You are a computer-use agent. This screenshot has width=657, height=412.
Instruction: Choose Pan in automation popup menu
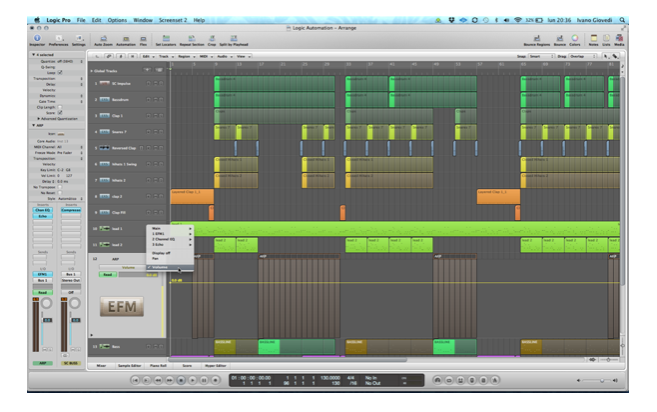coord(170,259)
